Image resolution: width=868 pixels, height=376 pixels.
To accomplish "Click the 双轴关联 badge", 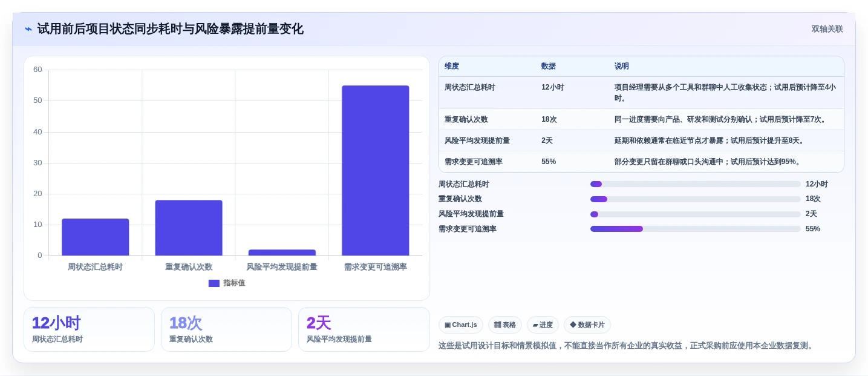I will pos(827,29).
